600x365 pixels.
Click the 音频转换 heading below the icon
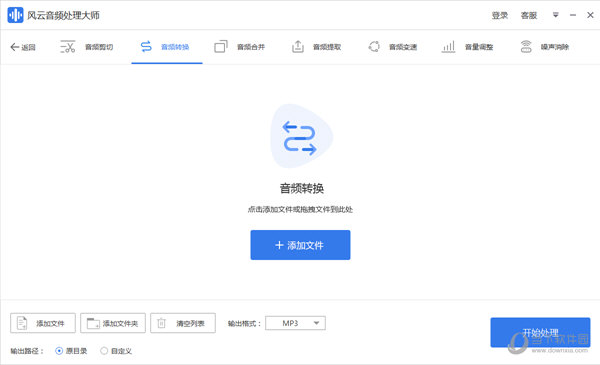pyautogui.click(x=302, y=188)
